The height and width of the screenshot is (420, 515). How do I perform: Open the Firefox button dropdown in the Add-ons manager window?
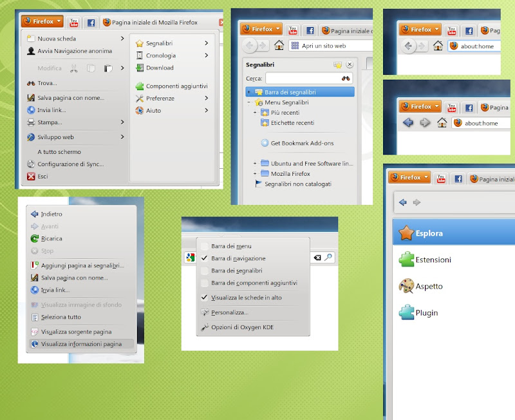tap(409, 177)
